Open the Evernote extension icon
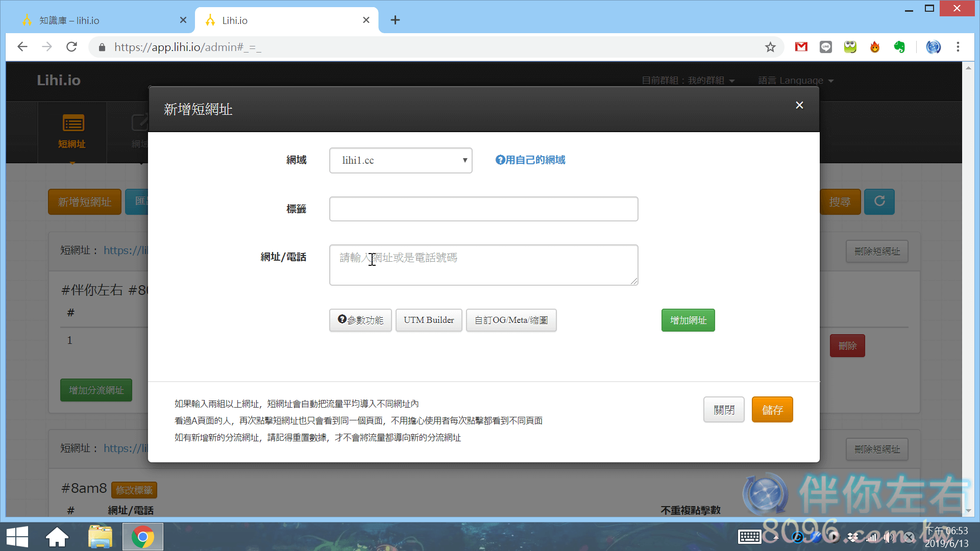The width and height of the screenshot is (980, 551). tap(899, 47)
